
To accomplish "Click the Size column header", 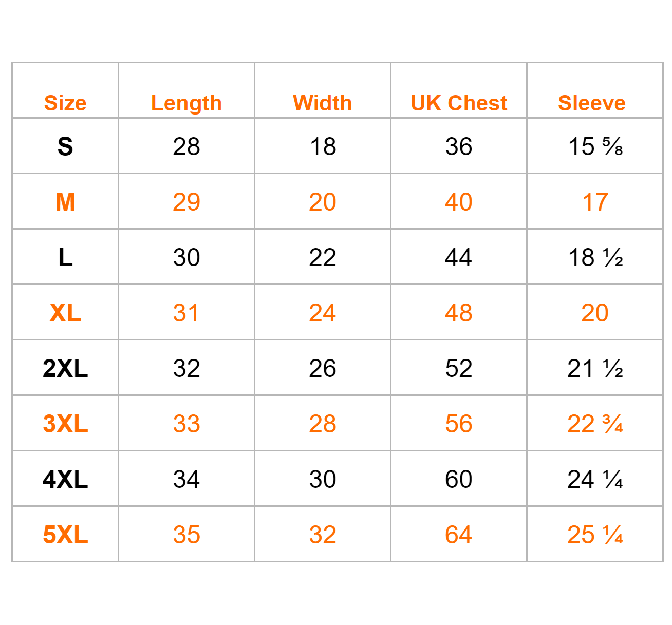I will coord(65,103).
